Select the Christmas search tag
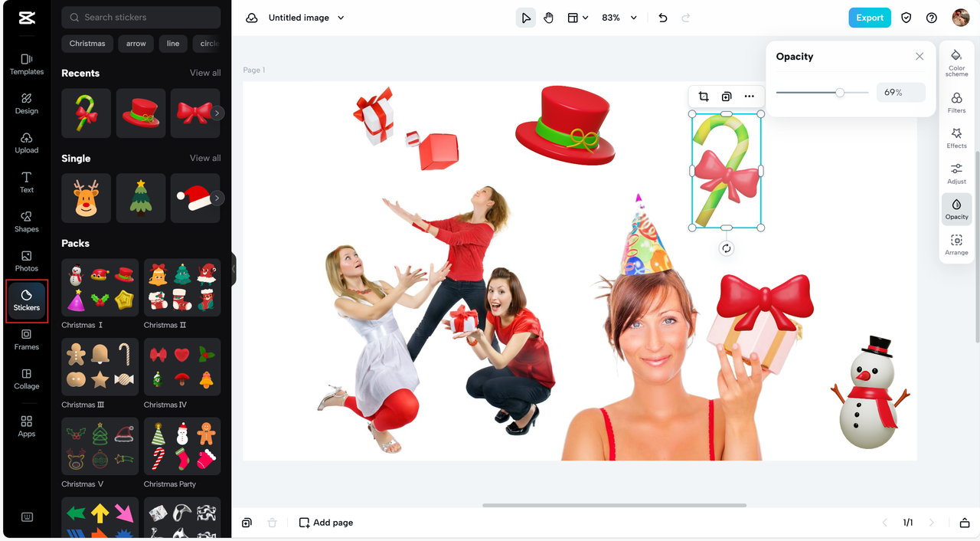The width and height of the screenshot is (980, 541). click(x=87, y=44)
